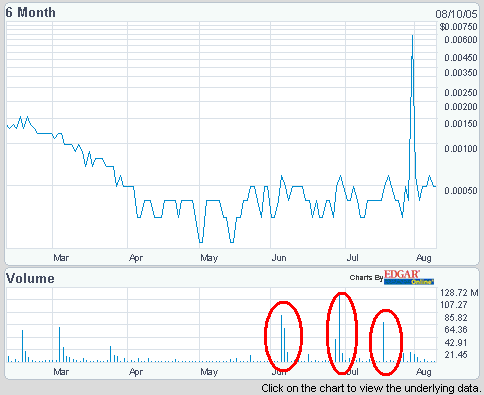The width and height of the screenshot is (484, 395).
Task: Click the date 08/10/05
Action: [x=456, y=14]
